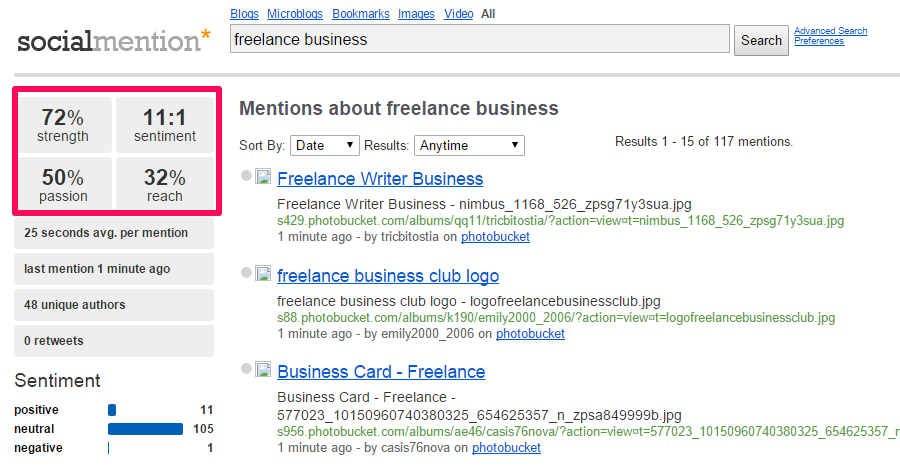Click gray bullet beside freelance business club logo
This screenshot has height=469, width=900.
pyautogui.click(x=246, y=273)
